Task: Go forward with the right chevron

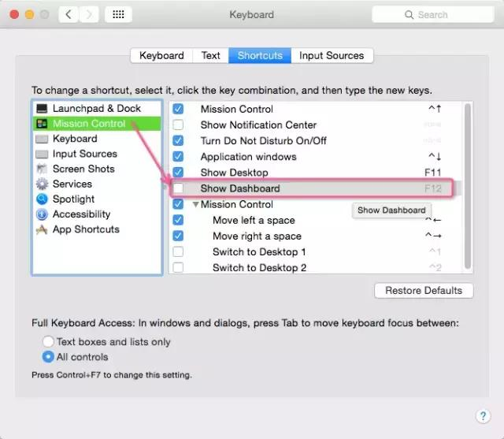Action: 89,14
